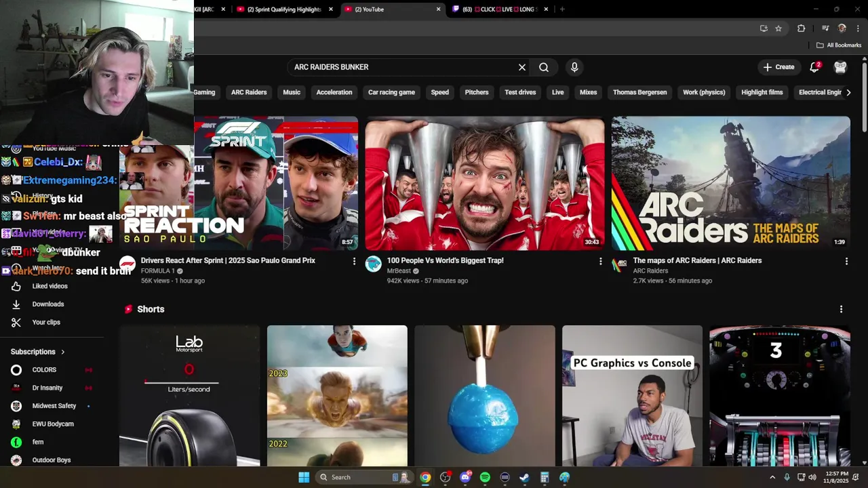Clear the ARC RAIDERS BUNKER search text

click(x=522, y=67)
